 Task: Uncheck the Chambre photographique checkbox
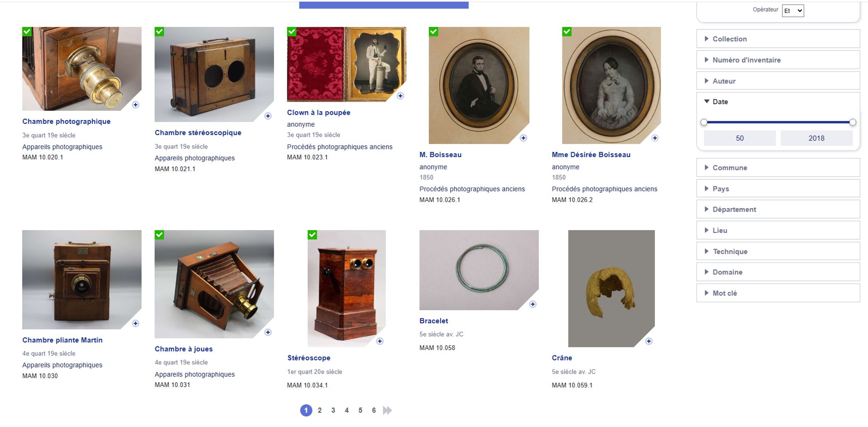coord(27,32)
